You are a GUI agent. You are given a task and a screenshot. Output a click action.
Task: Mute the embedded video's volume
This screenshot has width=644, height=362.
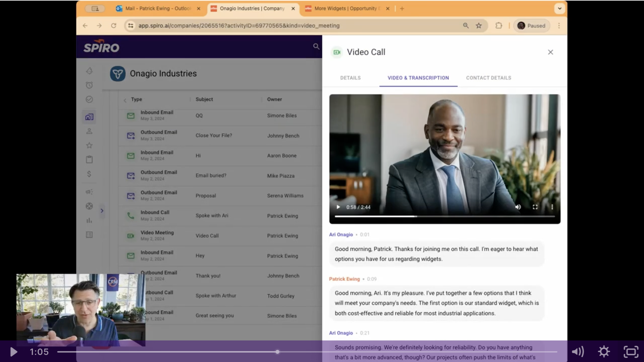(518, 207)
